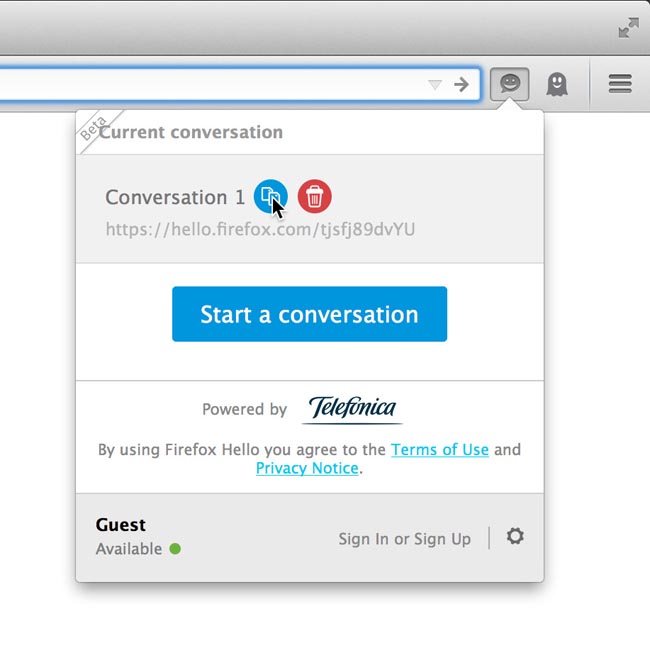
Task: Select the hello.firefox.com conversation URL
Action: coord(260,229)
